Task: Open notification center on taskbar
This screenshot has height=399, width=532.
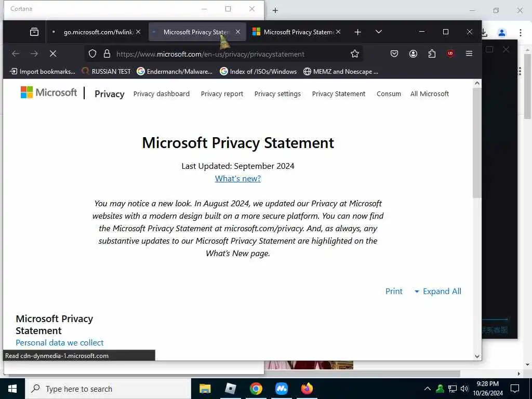Action: [x=515, y=389]
